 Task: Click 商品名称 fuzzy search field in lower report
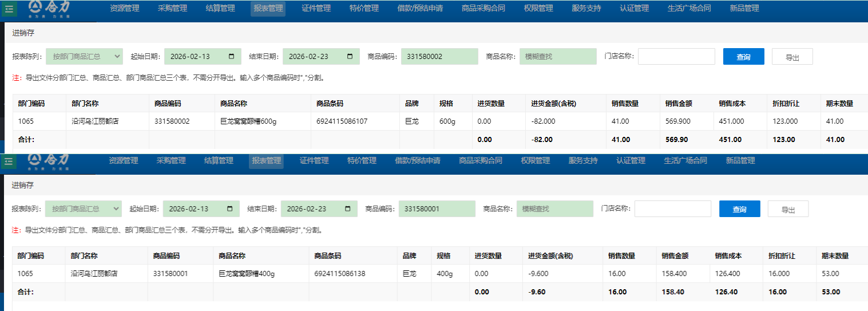tap(554, 209)
